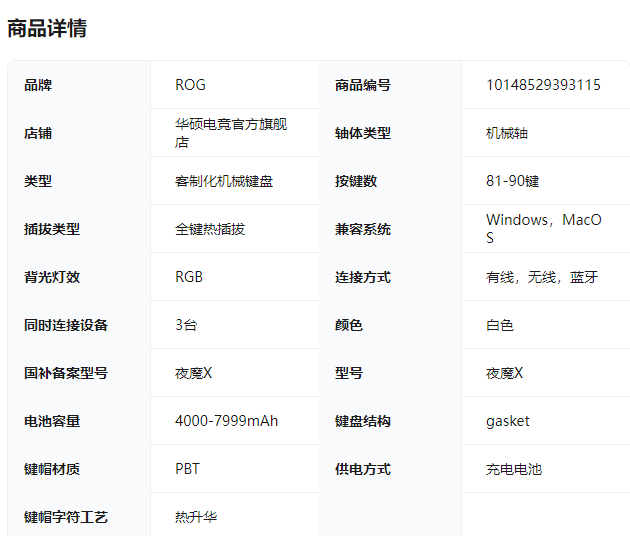Click the 国补备案型号 row label
The image size is (630, 536).
(66, 373)
